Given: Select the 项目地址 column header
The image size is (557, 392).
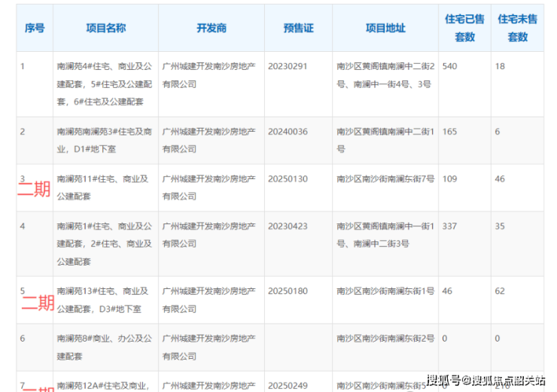Looking at the screenshot, I should [385, 28].
